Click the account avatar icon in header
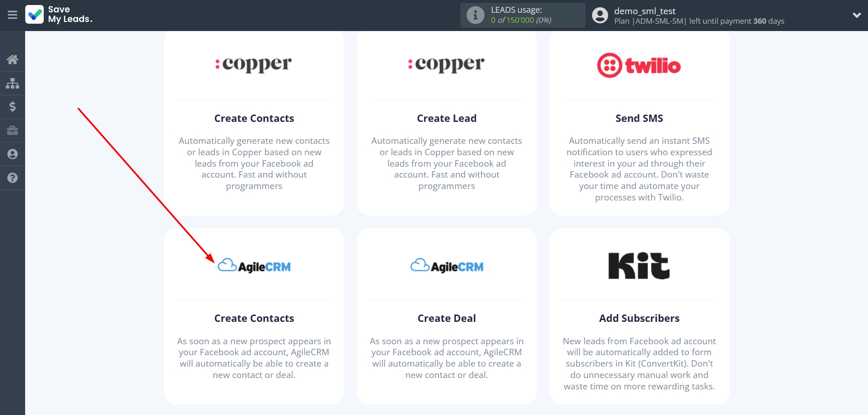The image size is (868, 415). click(x=600, y=16)
